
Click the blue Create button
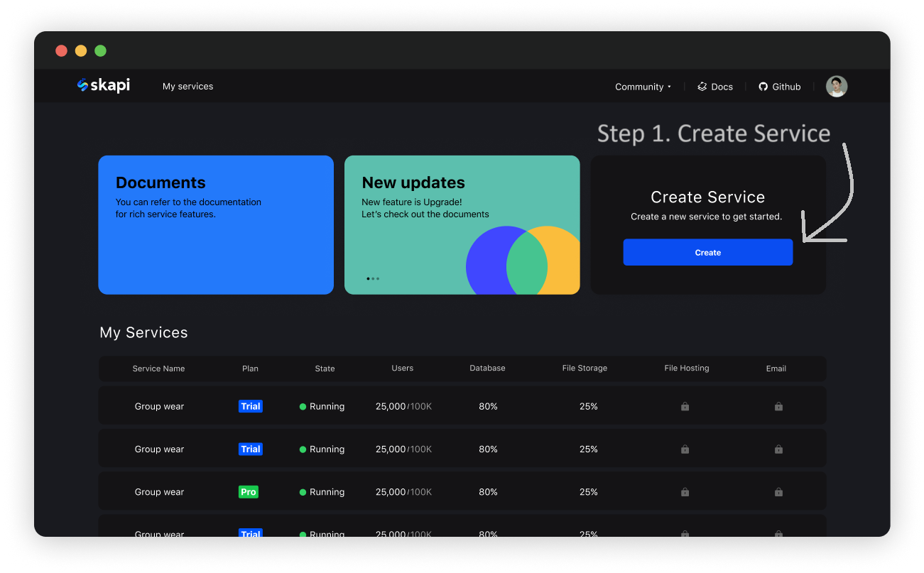[708, 252]
